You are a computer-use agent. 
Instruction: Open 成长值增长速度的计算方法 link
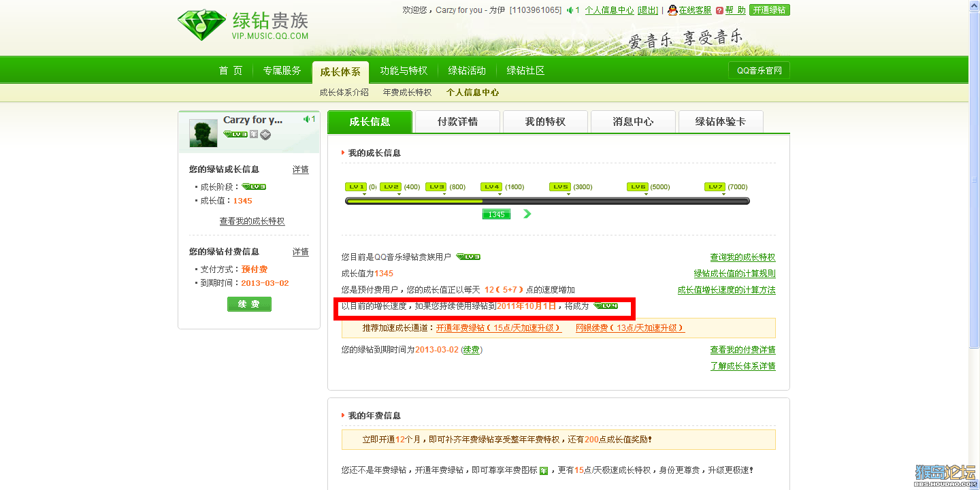[726, 290]
